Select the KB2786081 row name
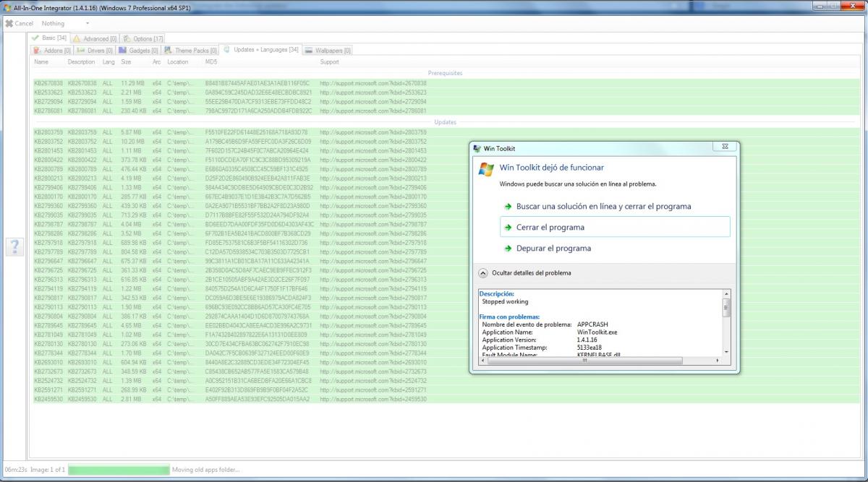Viewport: 868px width, 482px height. (48, 111)
